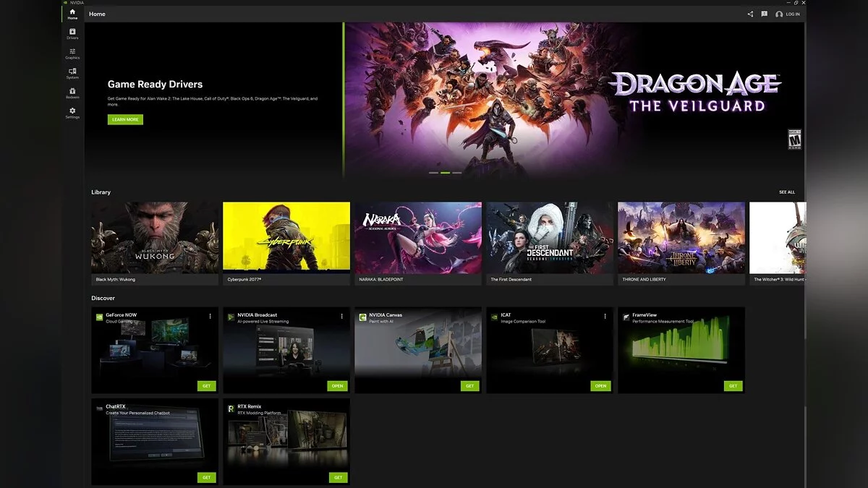Click the LEARN MORE button
This screenshot has width=868, height=488.
[x=125, y=119]
